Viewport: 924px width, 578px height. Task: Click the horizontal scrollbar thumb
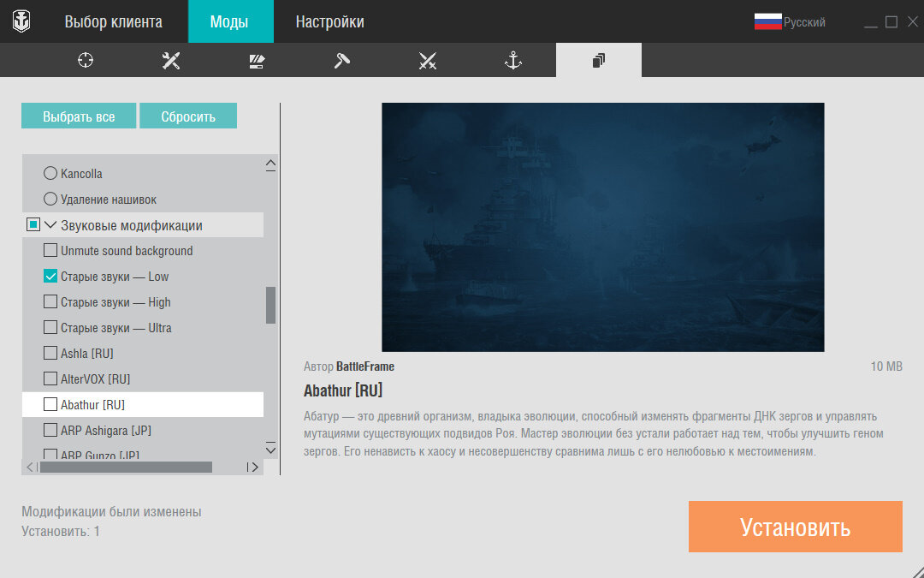[x=126, y=468]
